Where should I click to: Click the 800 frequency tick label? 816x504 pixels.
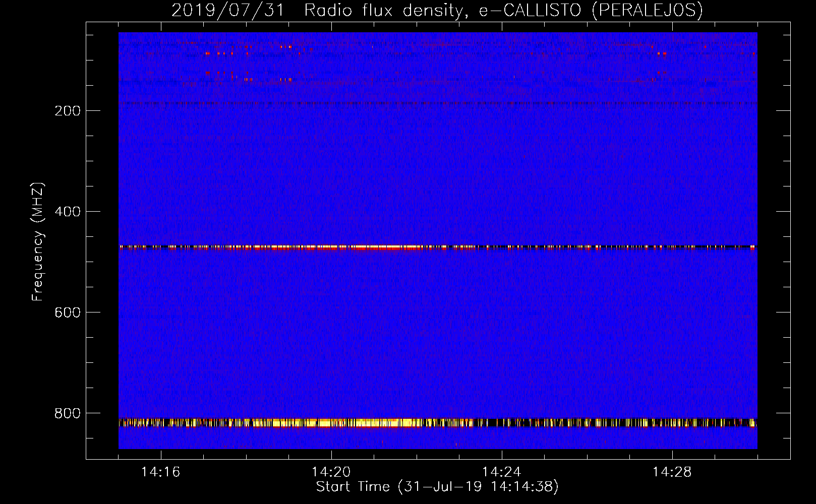coord(68,413)
